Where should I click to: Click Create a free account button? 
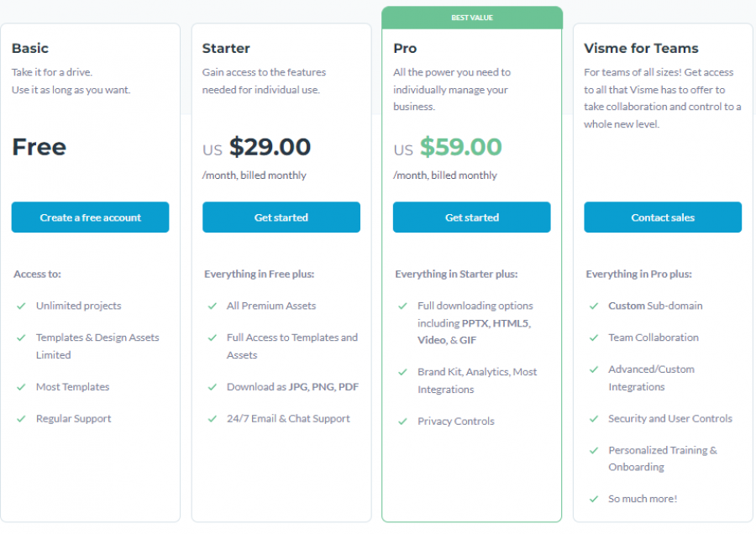click(90, 217)
